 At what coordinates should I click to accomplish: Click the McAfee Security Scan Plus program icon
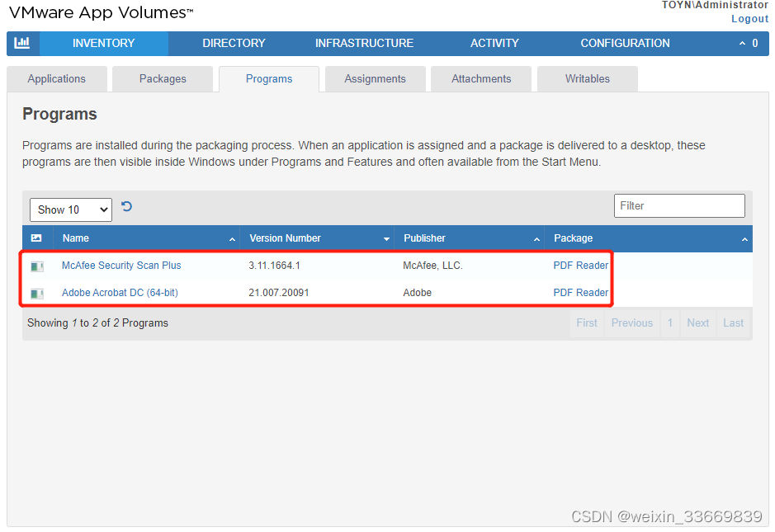pyautogui.click(x=37, y=266)
